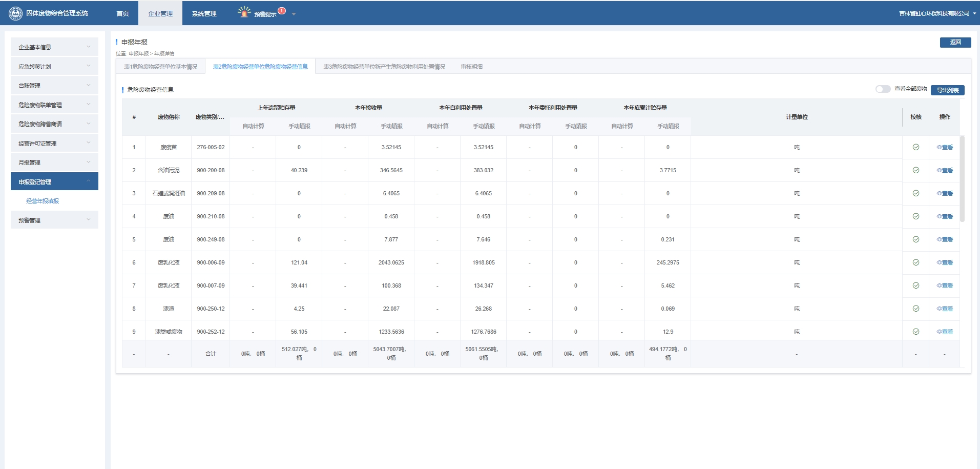Click 申报年报 breadcrumb link

click(138, 53)
